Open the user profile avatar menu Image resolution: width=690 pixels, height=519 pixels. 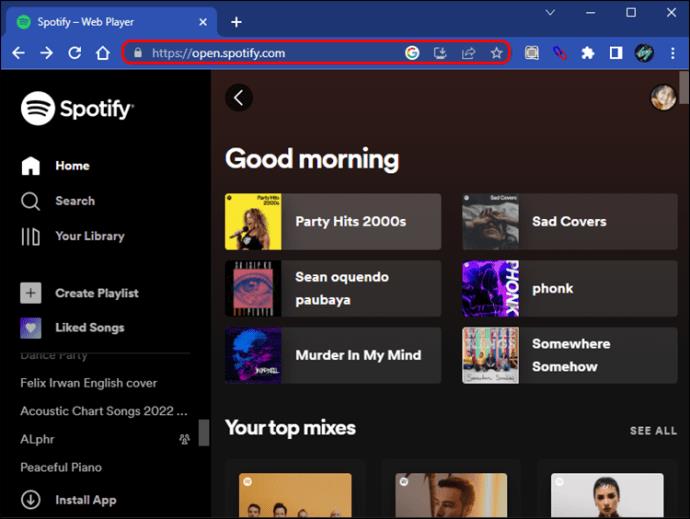(x=663, y=97)
